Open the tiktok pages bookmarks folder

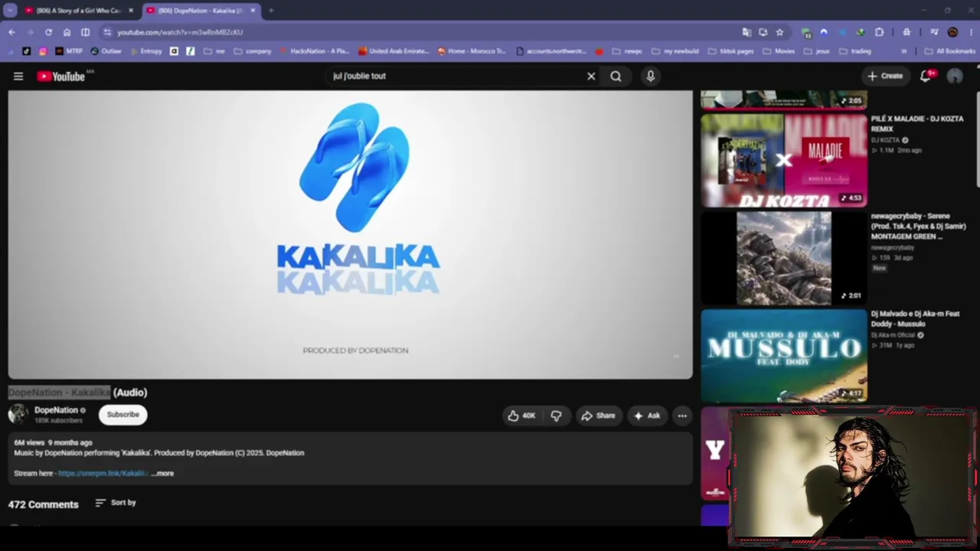[x=730, y=51]
